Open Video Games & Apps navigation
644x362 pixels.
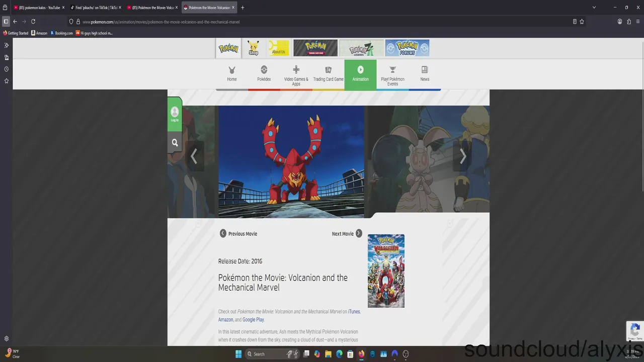coord(296,74)
